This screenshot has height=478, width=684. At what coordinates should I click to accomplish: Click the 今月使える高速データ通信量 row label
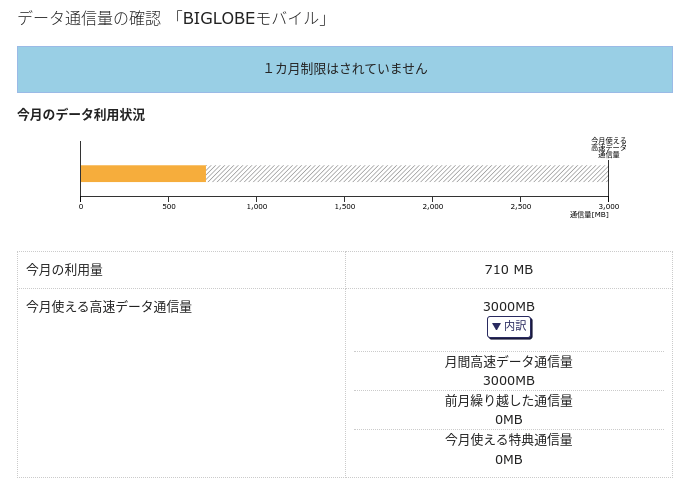pos(109,307)
